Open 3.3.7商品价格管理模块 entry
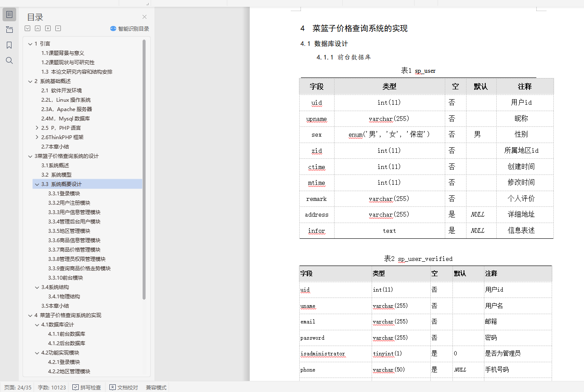This screenshot has width=584, height=392. click(x=74, y=250)
